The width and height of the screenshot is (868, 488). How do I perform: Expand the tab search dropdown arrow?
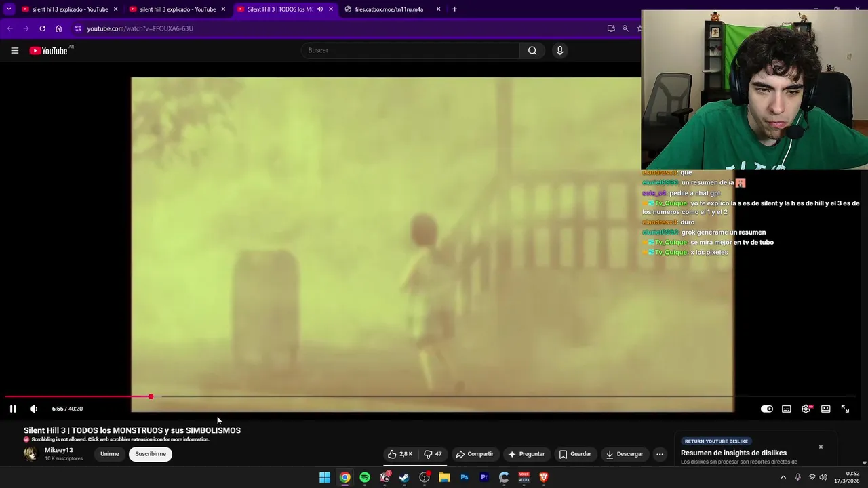(x=9, y=9)
